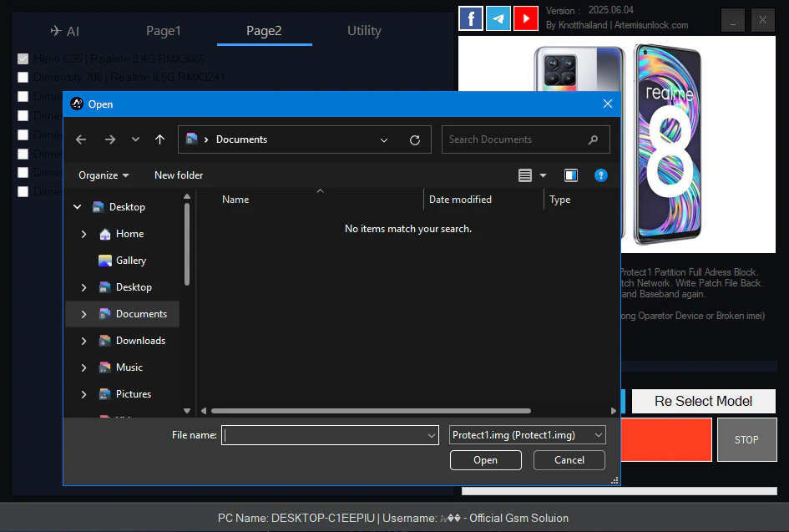
Task: Expand the address bar history dropdown
Action: point(384,140)
